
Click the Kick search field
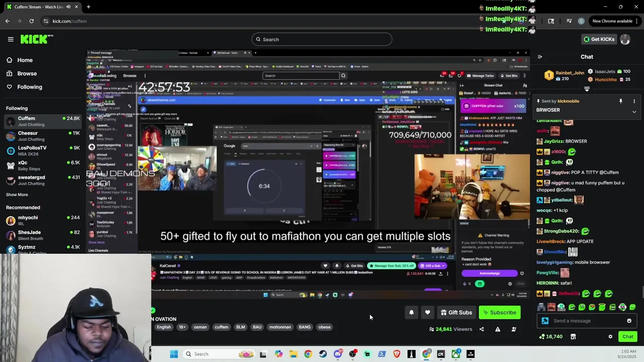click(322, 39)
